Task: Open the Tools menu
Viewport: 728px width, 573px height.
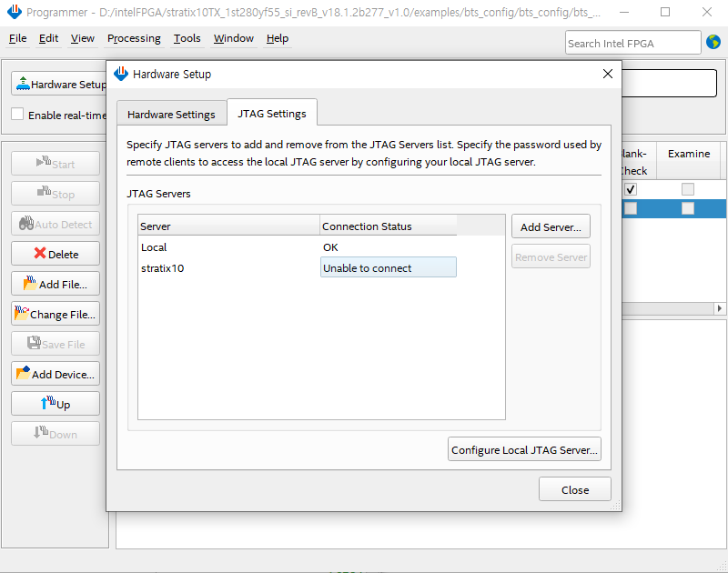Action: pyautogui.click(x=187, y=38)
